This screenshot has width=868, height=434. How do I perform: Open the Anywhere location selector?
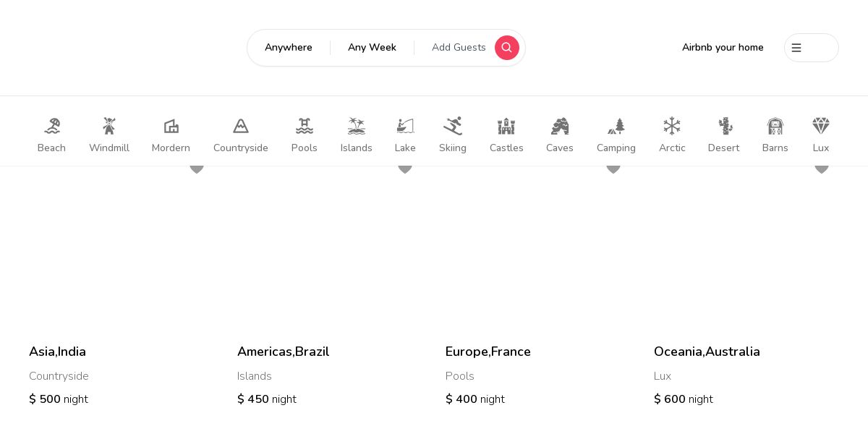(x=289, y=48)
